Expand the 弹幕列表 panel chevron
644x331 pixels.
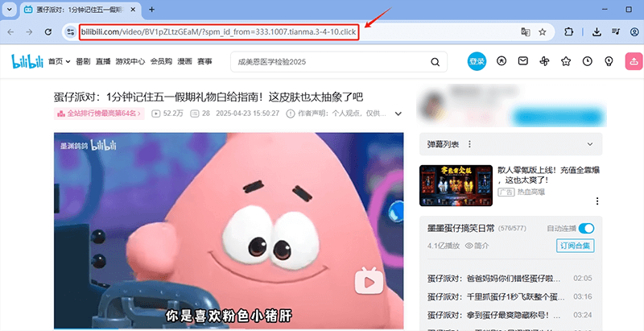590,144
